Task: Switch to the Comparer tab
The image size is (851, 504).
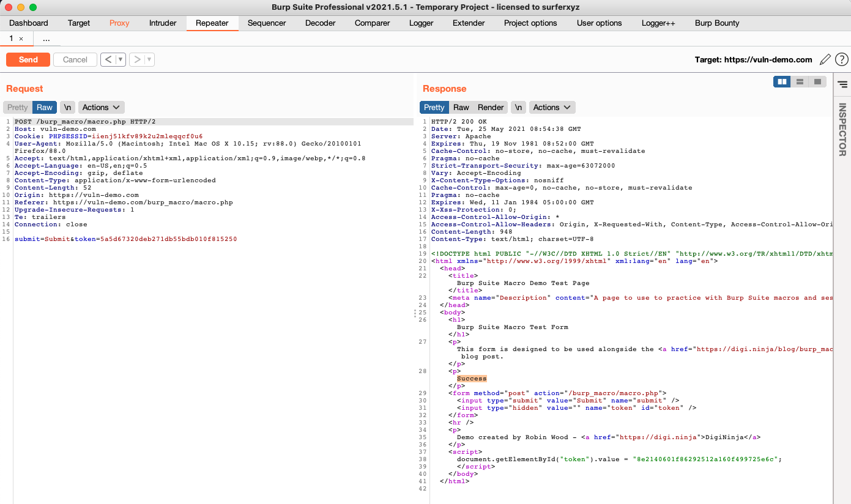Action: click(373, 23)
